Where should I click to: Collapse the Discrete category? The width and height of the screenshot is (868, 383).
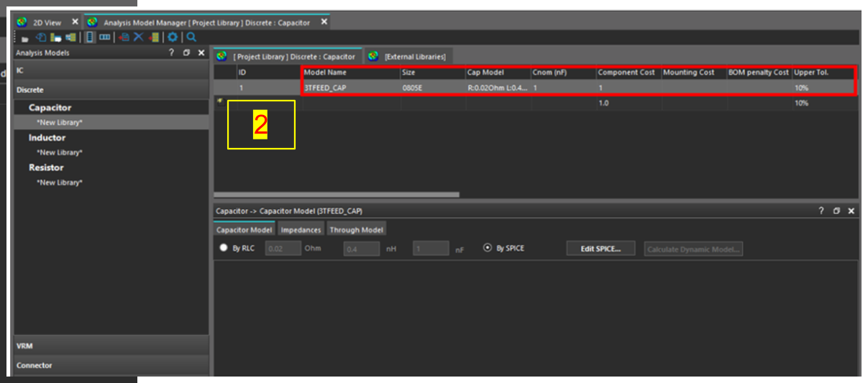tap(111, 90)
